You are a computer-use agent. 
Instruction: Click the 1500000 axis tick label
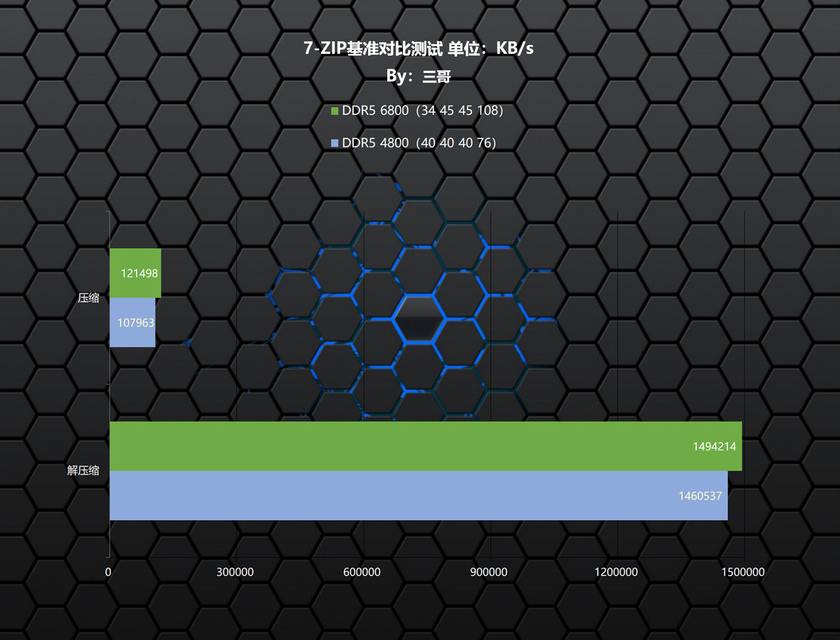pos(743,572)
